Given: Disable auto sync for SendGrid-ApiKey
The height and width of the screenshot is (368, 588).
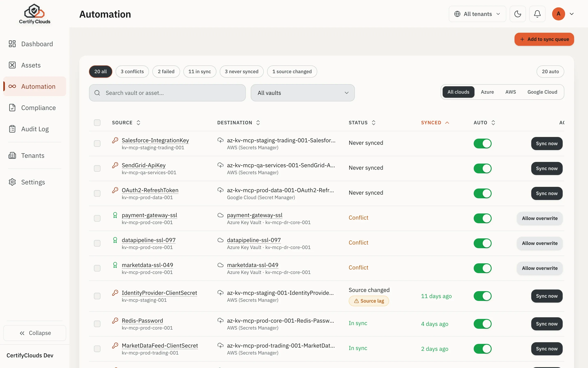Looking at the screenshot, I should point(483,168).
